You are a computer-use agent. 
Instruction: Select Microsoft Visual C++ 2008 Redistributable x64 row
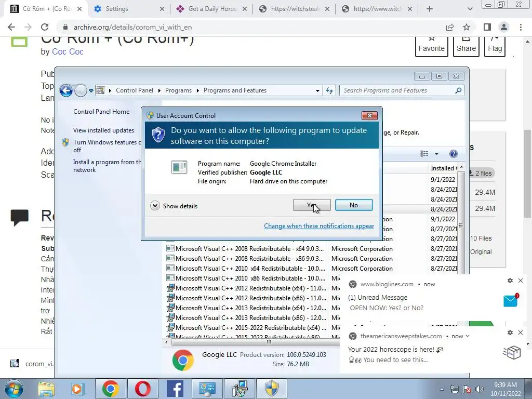[311, 249]
